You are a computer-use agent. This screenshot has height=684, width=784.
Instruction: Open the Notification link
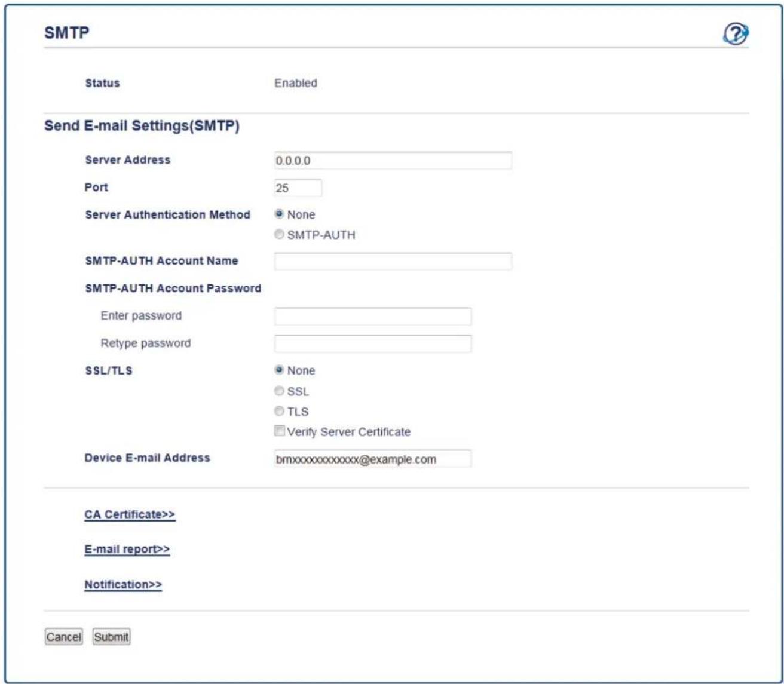123,584
